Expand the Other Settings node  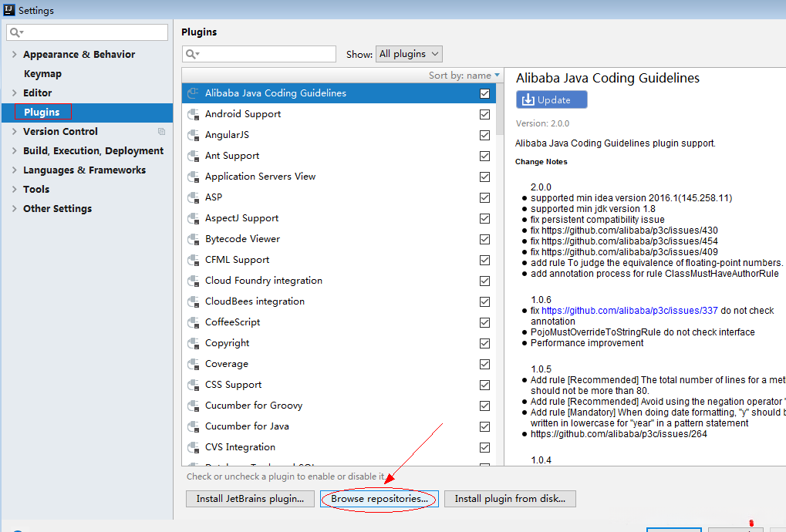(14, 208)
